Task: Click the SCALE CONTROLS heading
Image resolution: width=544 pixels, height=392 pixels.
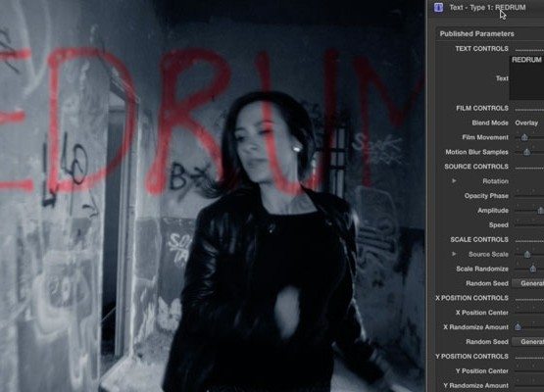Action: point(479,240)
